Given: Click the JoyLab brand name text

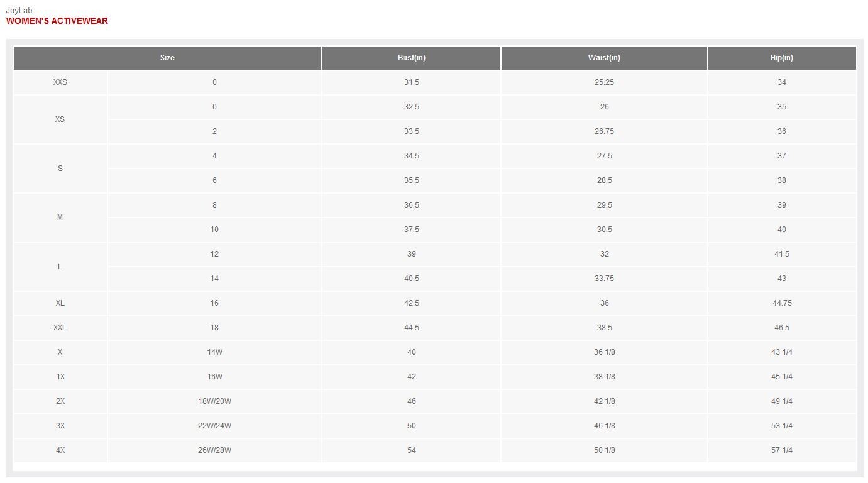Looking at the screenshot, I should [19, 11].
